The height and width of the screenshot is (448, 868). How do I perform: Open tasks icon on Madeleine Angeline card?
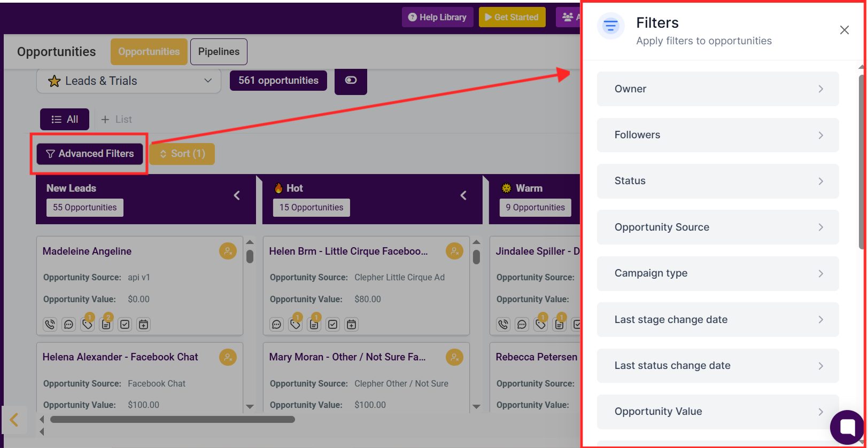(125, 324)
